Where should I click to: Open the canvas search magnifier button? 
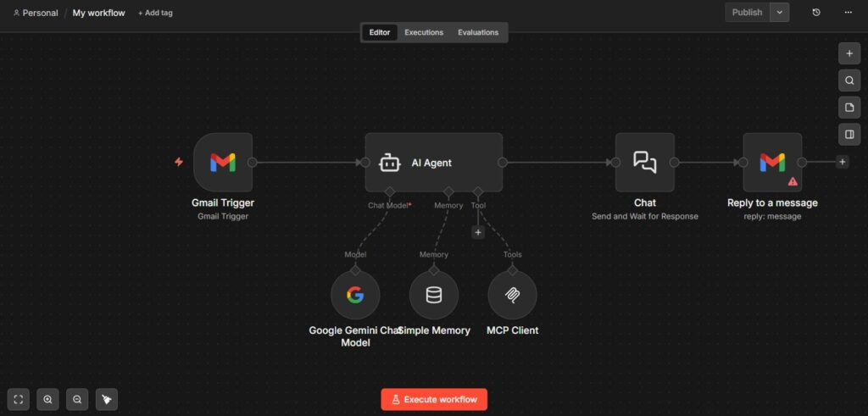(849, 80)
